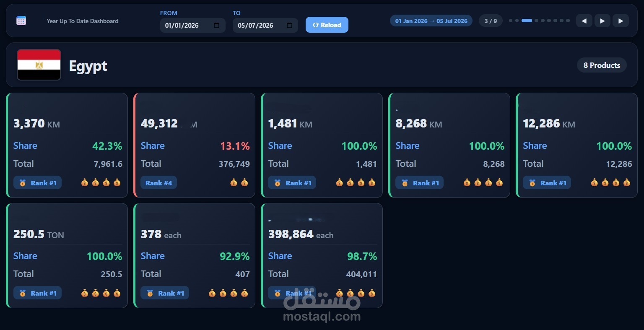Jump to the last pagination dot
The width and height of the screenshot is (644, 330).
[x=568, y=21]
